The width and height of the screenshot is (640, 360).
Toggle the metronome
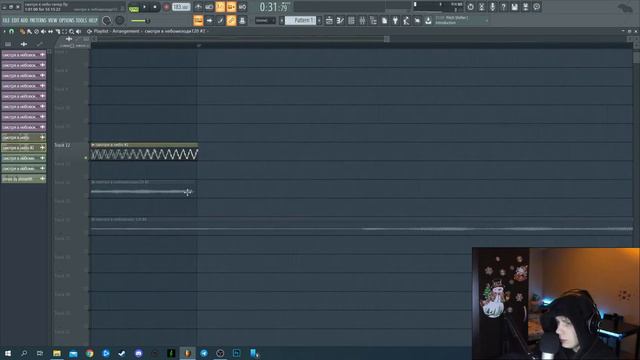(x=198, y=7)
